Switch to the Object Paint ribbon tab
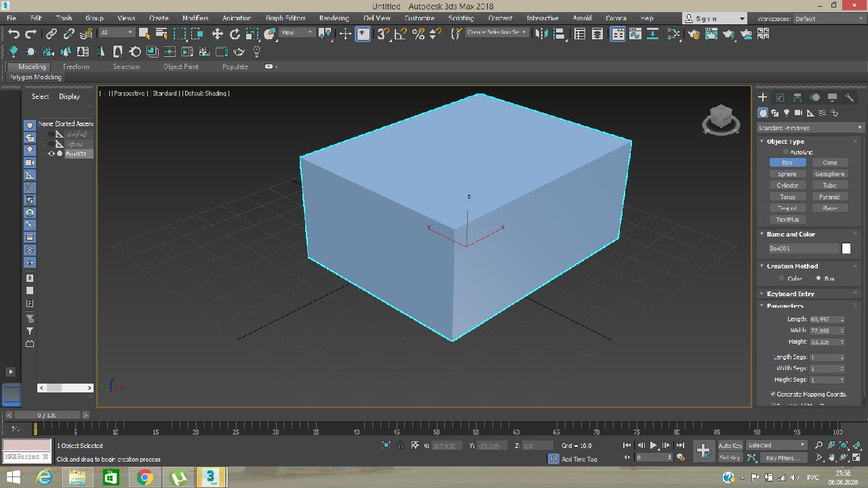Viewport: 868px width, 488px height. point(181,66)
